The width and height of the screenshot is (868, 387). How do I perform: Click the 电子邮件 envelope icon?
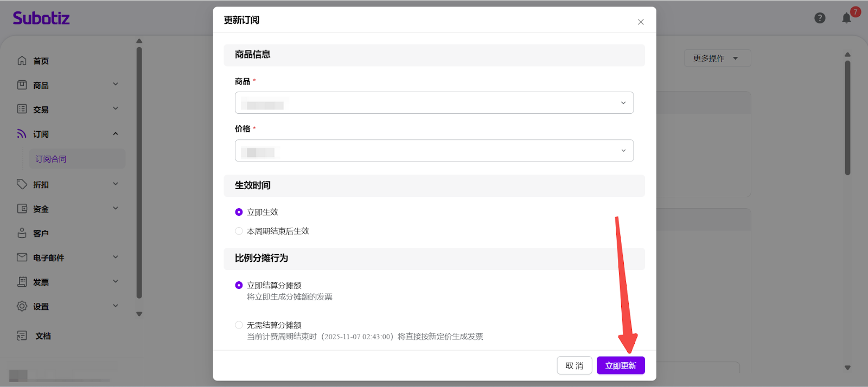(22, 257)
